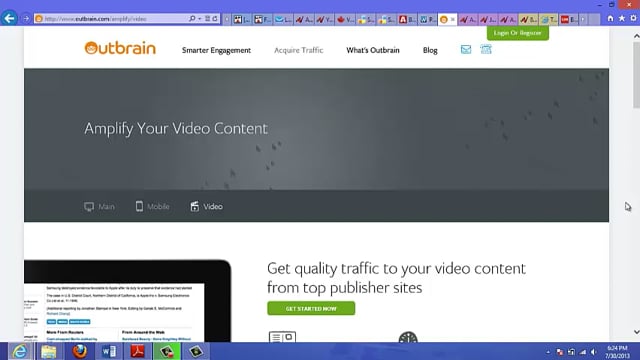Click the page scrollbar down arrow
The width and height of the screenshot is (640, 360).
click(x=636, y=332)
